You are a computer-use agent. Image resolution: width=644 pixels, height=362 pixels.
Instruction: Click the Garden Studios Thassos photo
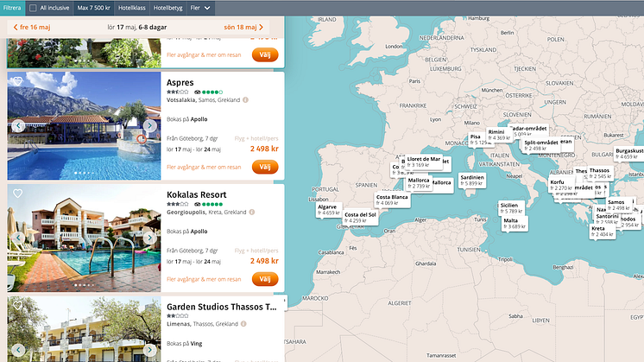[84, 329]
